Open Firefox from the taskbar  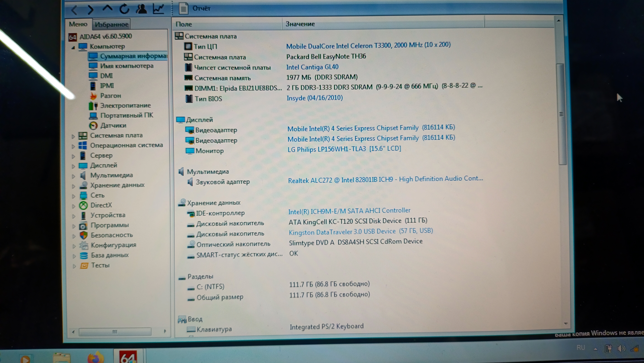point(96,358)
